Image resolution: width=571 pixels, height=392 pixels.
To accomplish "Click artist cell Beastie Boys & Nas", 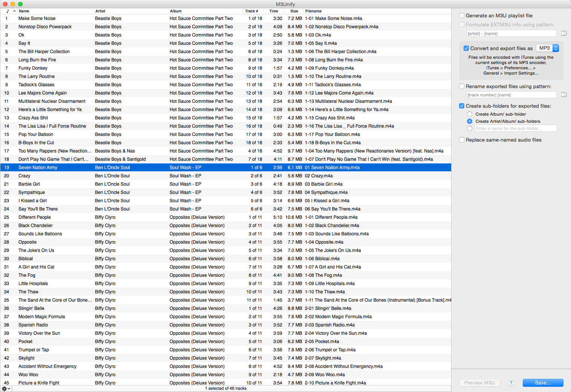I will click(115, 151).
